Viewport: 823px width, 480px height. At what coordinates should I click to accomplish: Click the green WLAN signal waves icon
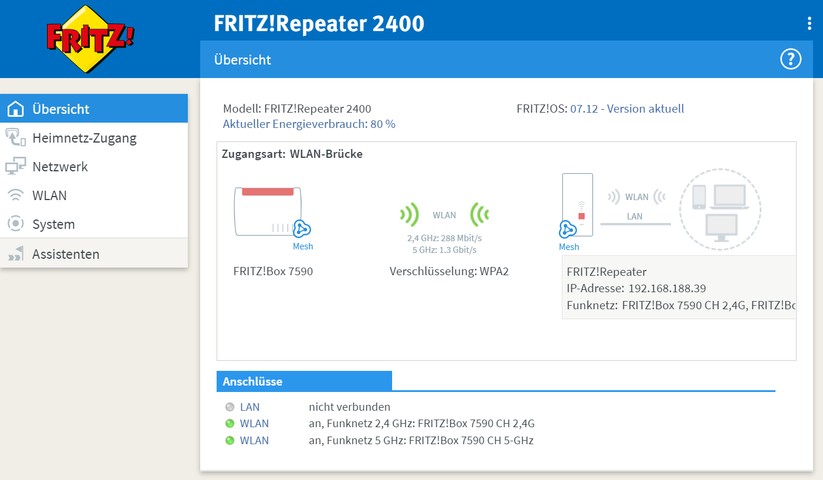point(444,214)
